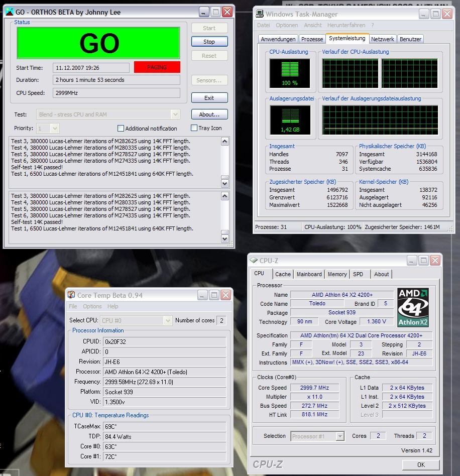Open the Memory tab in CPU-Z
This screenshot has width=460, height=476.
337,274
